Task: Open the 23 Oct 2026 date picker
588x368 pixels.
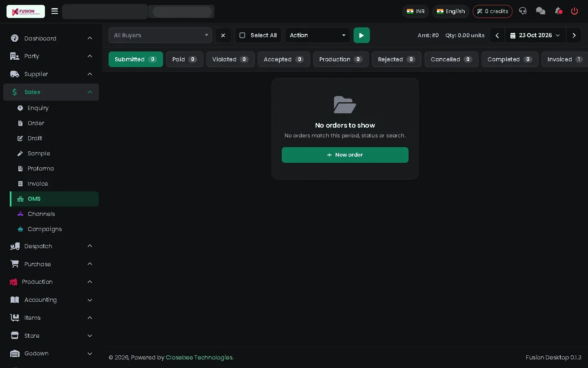Action: [535, 35]
